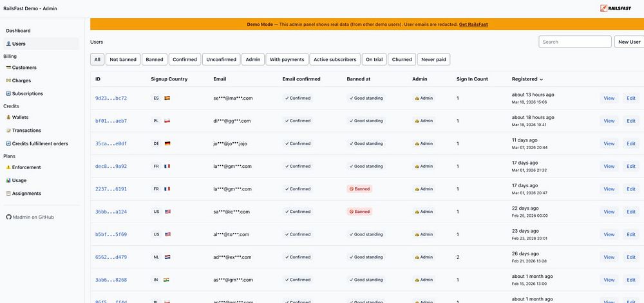This screenshot has width=644, height=303.
Task: Click the 26 days ago registration text
Action: 526,254
